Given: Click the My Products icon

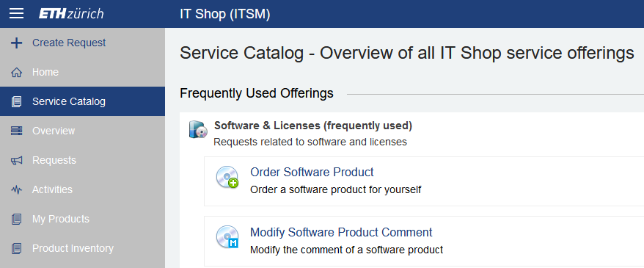Looking at the screenshot, I should (x=16, y=219).
